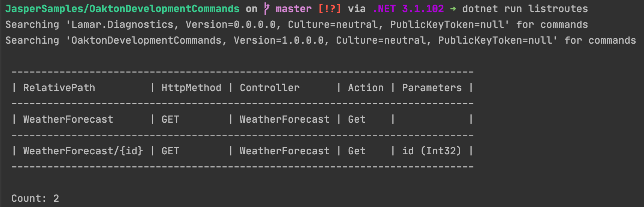Click the HttpMethod column header
The image size is (644, 207).
point(191,88)
